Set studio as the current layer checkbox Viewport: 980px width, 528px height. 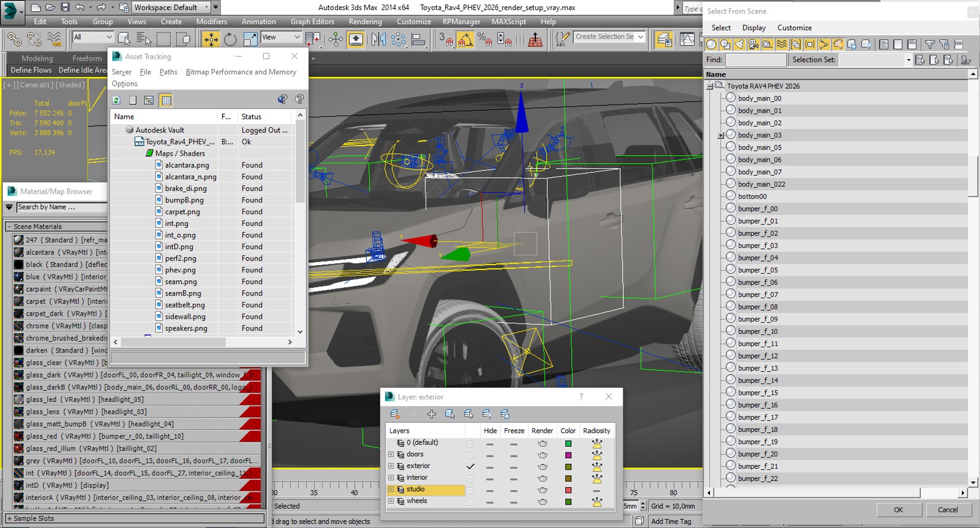point(470,490)
